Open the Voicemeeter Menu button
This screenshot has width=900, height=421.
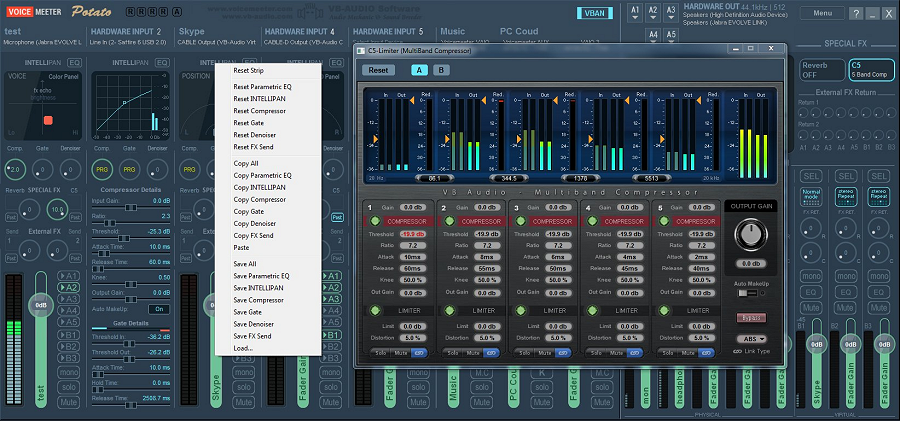coord(822,13)
